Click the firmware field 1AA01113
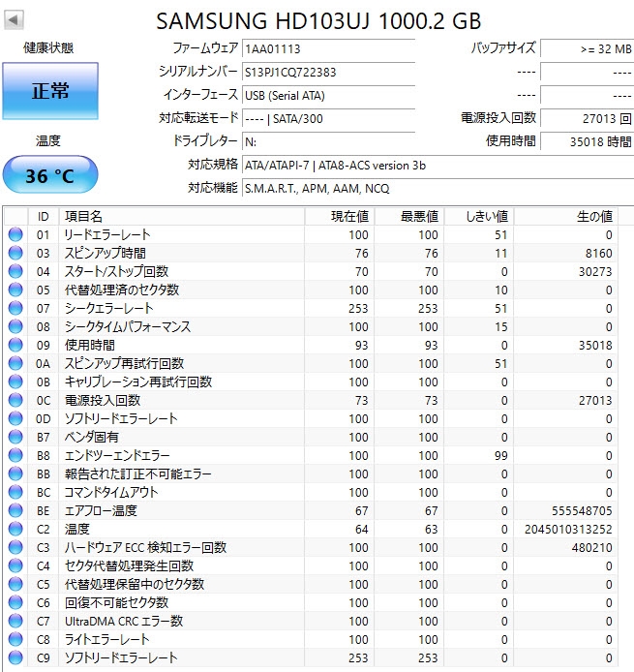634x672 pixels. coord(328,48)
